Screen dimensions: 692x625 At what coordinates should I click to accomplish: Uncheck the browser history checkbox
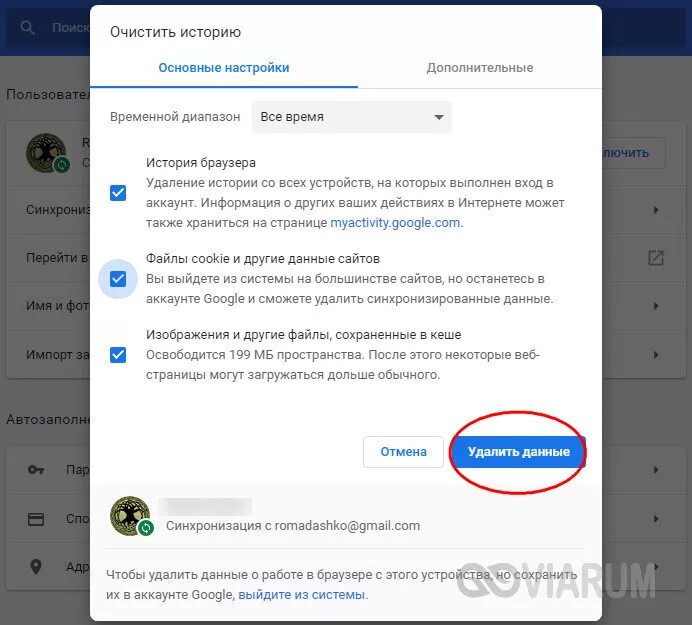tap(118, 193)
